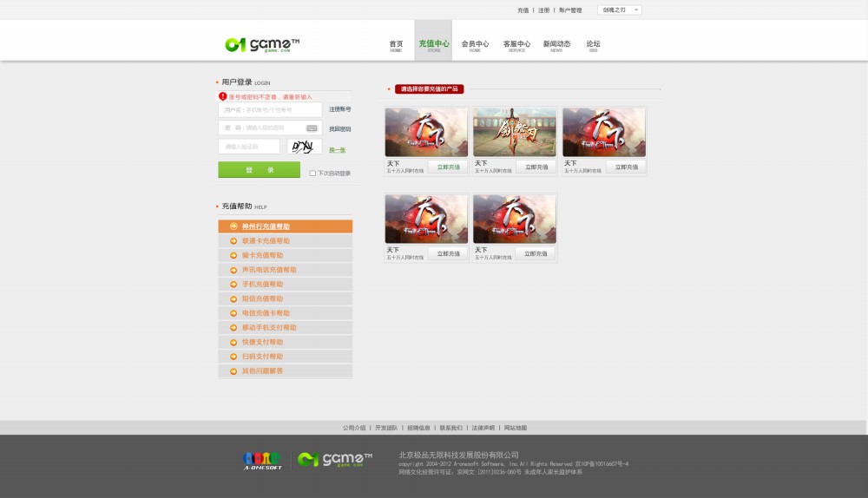The width and height of the screenshot is (868, 498).
Task: Go to 首页 HOME nav item
Action: click(x=396, y=46)
